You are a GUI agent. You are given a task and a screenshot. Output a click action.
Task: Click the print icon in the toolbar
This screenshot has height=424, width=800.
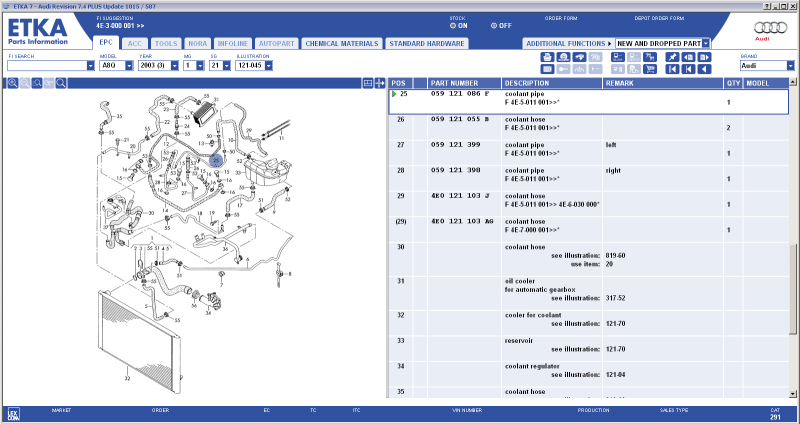[x=547, y=57]
